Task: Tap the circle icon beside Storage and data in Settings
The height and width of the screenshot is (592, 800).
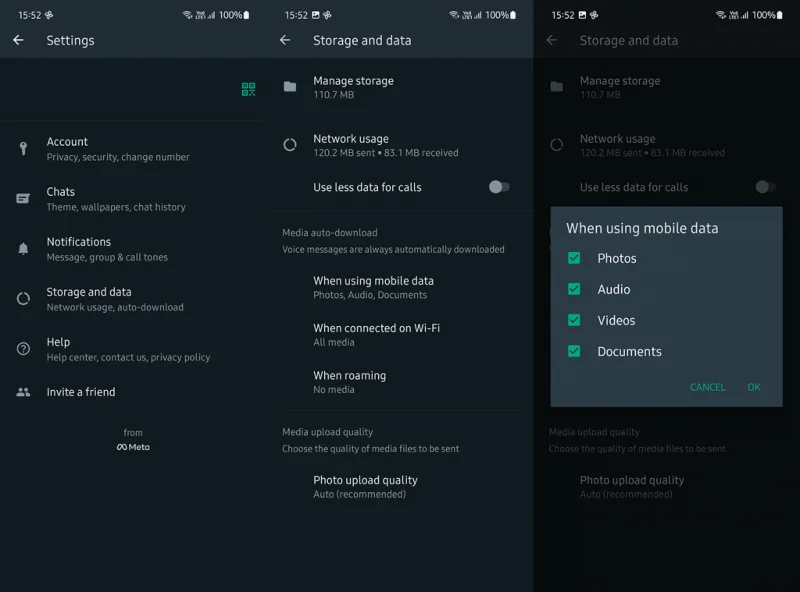Action: click(x=23, y=299)
